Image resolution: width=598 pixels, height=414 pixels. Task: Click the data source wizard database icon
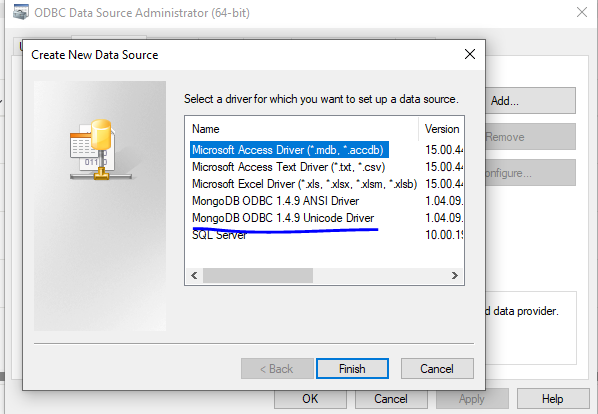101,149
